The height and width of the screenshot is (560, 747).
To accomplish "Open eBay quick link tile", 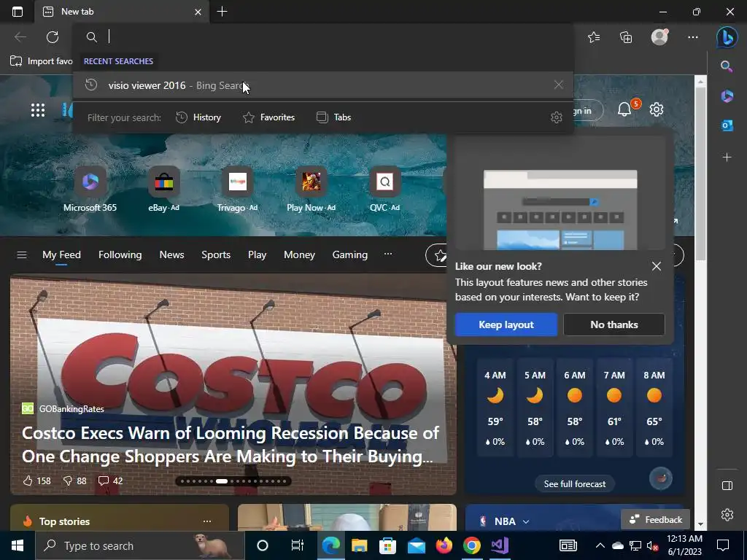I will [164, 189].
